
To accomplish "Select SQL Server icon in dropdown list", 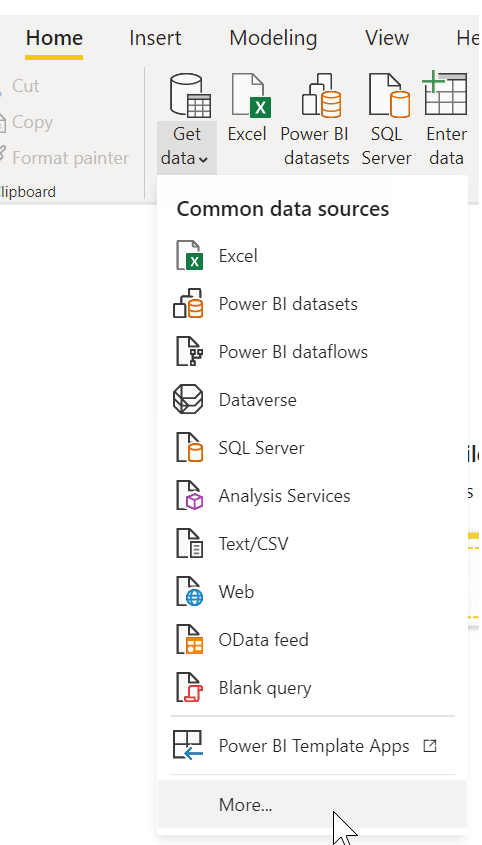I will coord(189,448).
